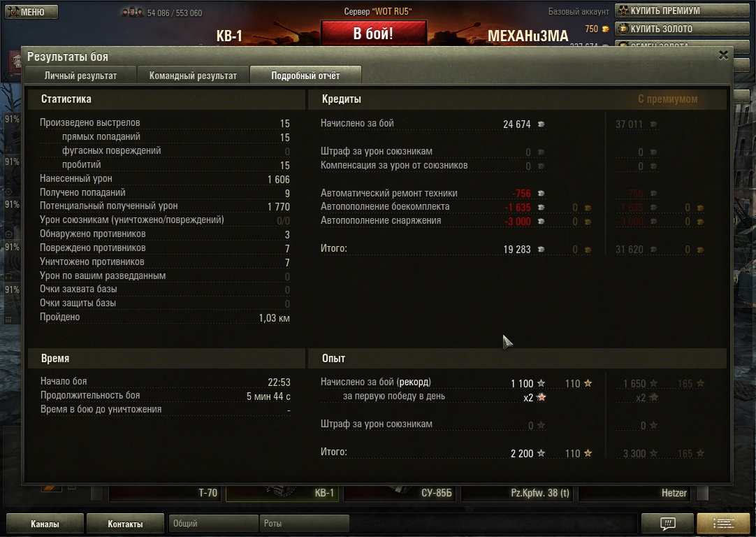Click the gold star beside 110 total experience

tap(588, 453)
